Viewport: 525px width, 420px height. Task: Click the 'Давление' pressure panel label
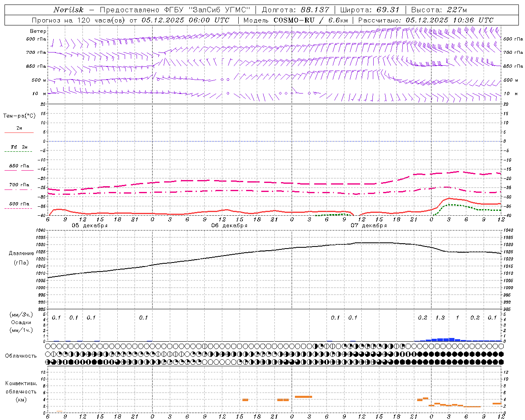(21, 253)
